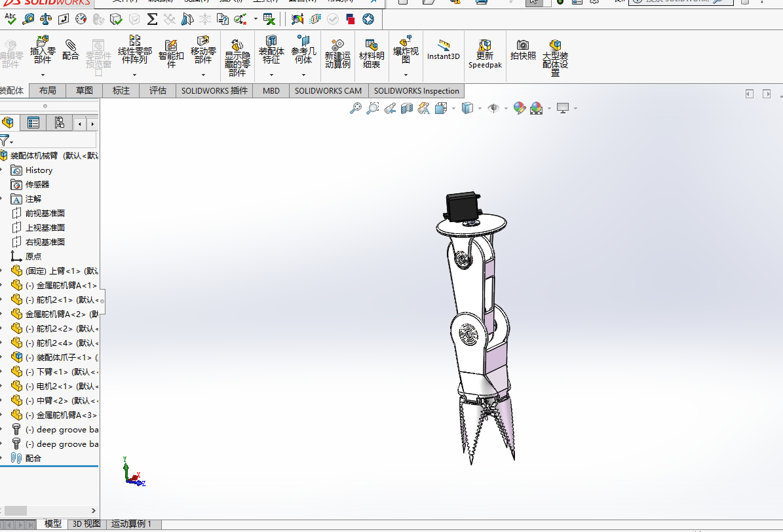This screenshot has width=783, height=532.
Task: Open the ConfigurationManager tab icon
Action: (x=60, y=123)
